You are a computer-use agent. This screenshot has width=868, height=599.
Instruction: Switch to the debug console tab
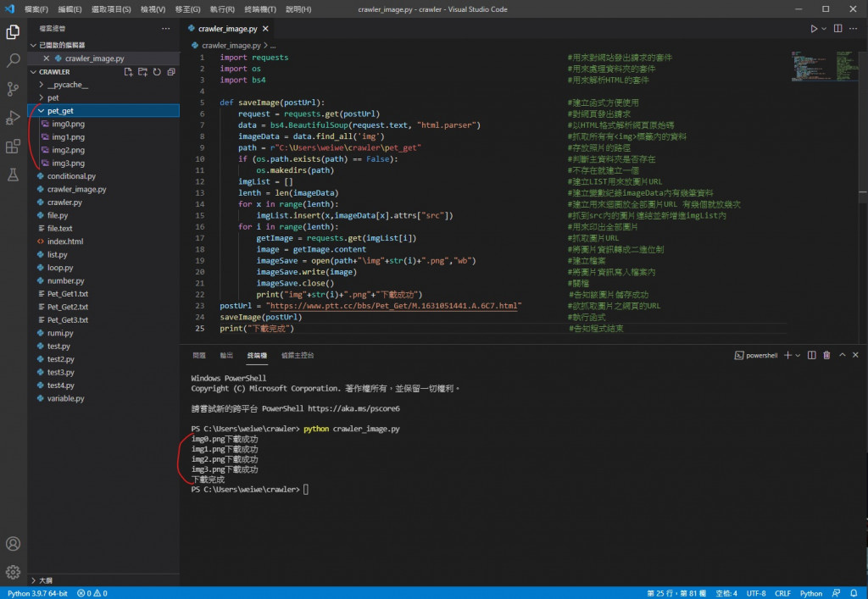[x=298, y=355]
